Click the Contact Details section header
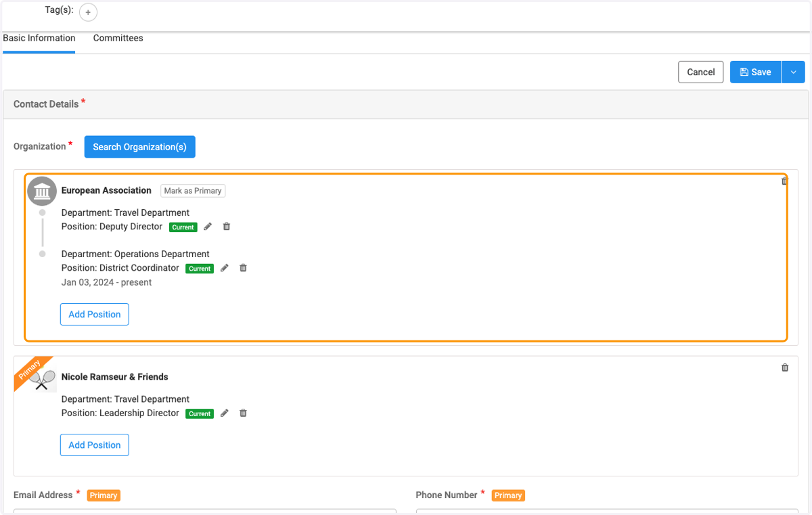812x515 pixels. point(406,104)
